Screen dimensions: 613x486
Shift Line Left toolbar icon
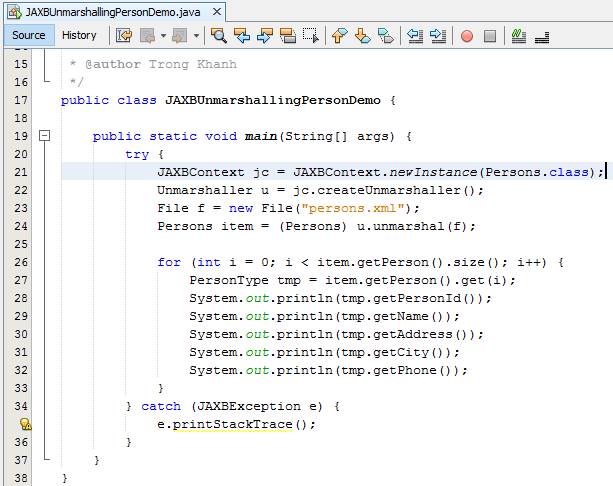click(414, 36)
